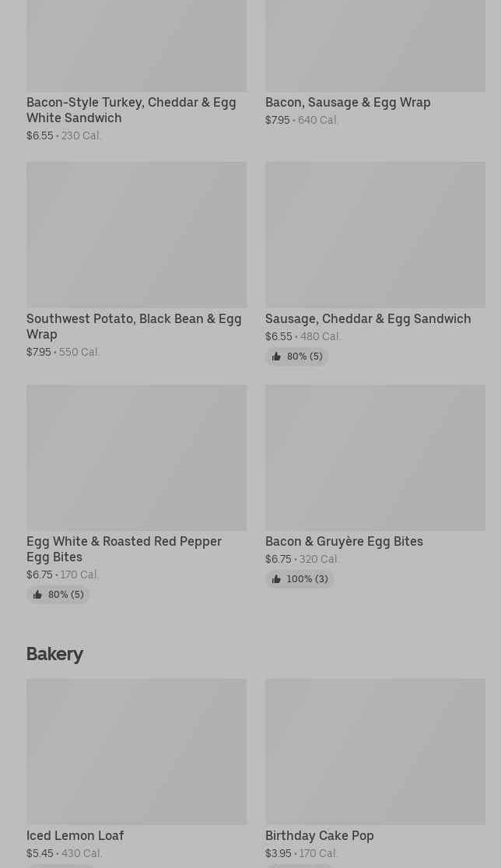Click the Birthday Cake Pop image
Image resolution: width=501 pixels, height=868 pixels.
click(376, 752)
